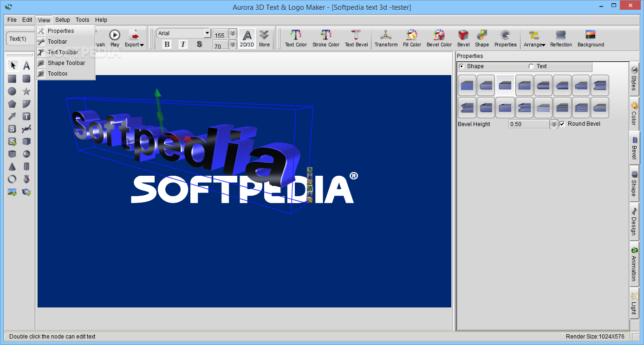
Task: Open Background settings
Action: pos(591,38)
